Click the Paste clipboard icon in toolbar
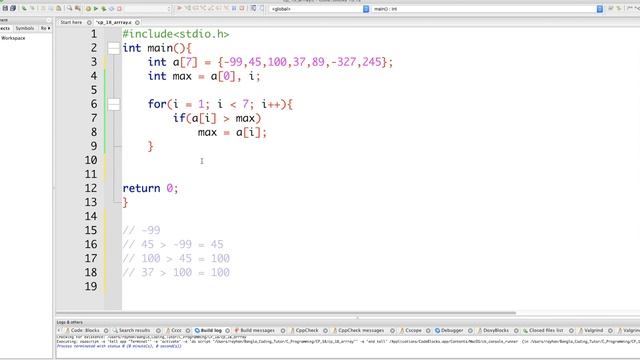 point(58,8)
